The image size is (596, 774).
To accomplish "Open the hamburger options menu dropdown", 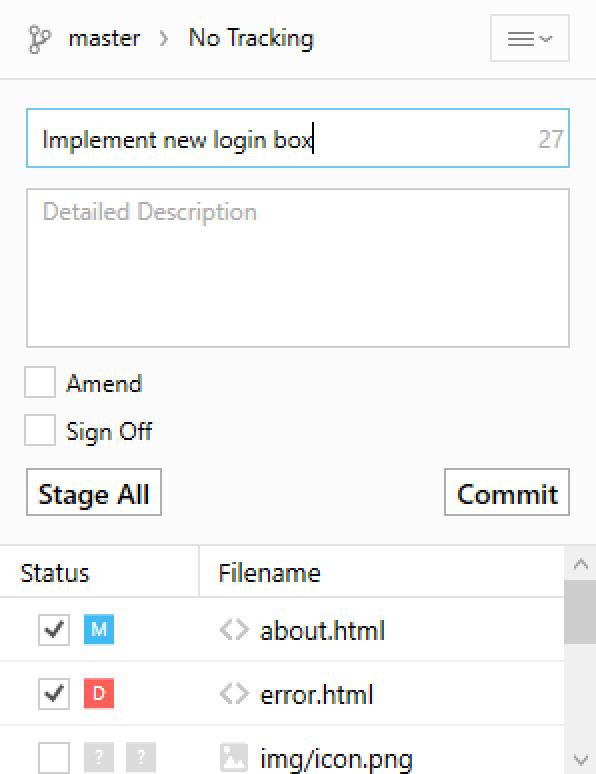I will tap(529, 38).
